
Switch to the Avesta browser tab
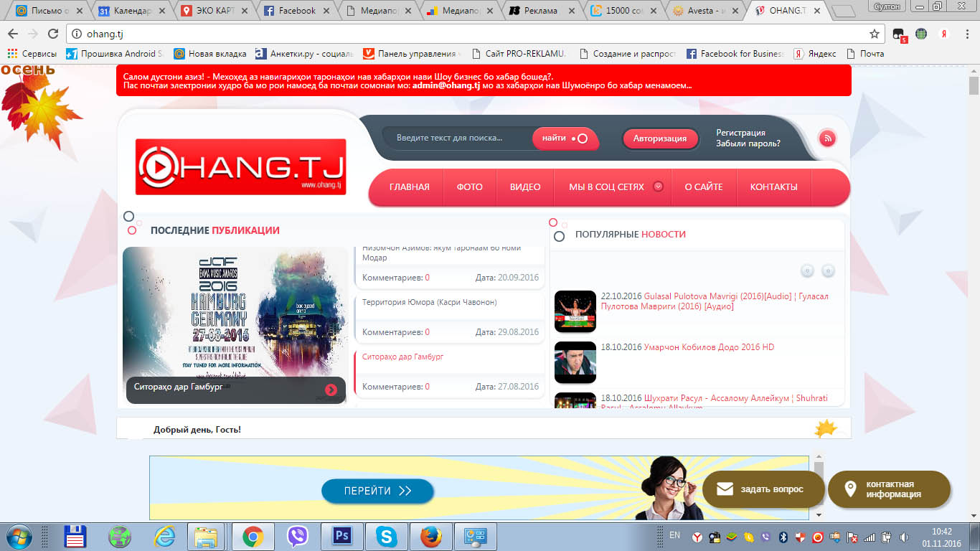(707, 11)
